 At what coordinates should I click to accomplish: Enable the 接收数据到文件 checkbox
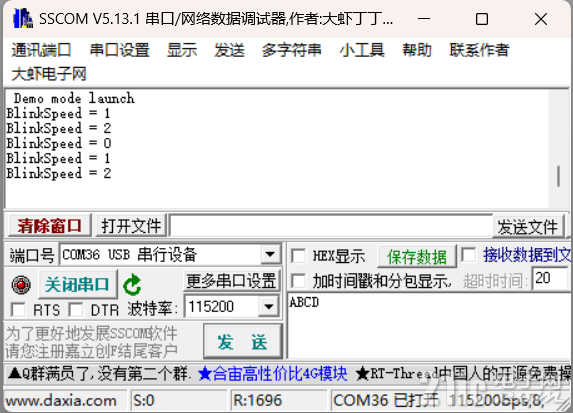pos(468,255)
